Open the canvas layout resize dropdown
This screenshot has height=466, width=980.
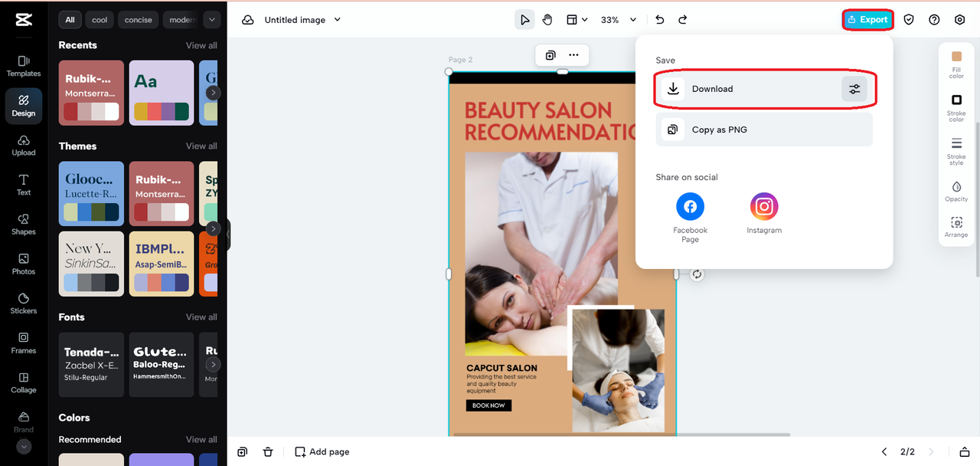point(577,20)
